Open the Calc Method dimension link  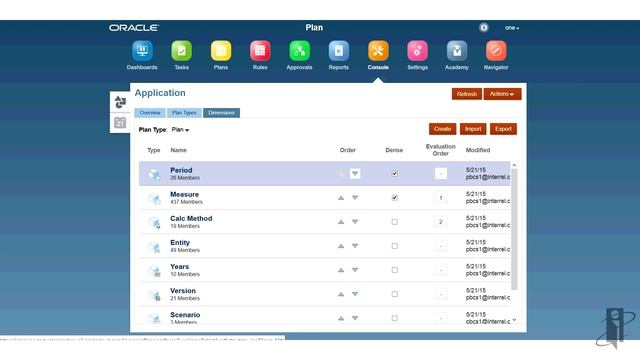(x=191, y=218)
